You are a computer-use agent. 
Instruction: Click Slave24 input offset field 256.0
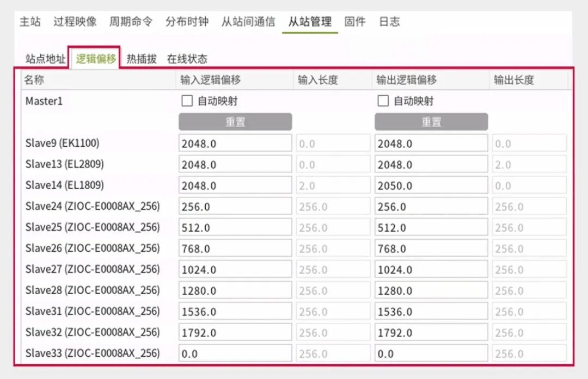(x=235, y=206)
